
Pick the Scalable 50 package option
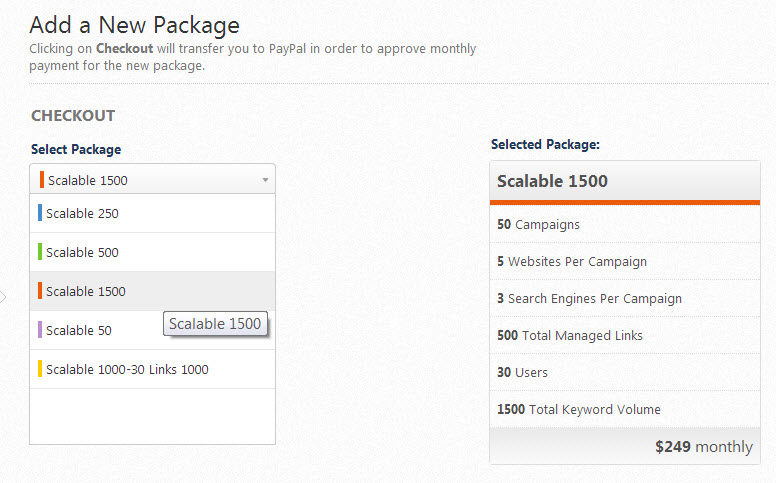(x=78, y=330)
